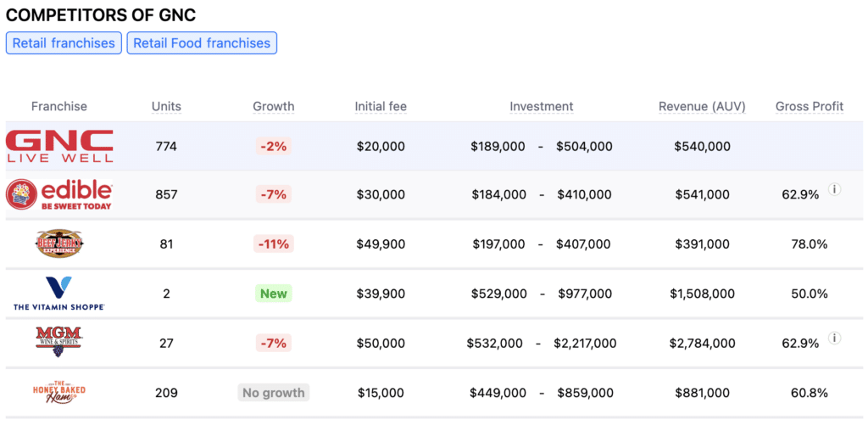Click units value 209
The image size is (868, 431).
(x=167, y=393)
